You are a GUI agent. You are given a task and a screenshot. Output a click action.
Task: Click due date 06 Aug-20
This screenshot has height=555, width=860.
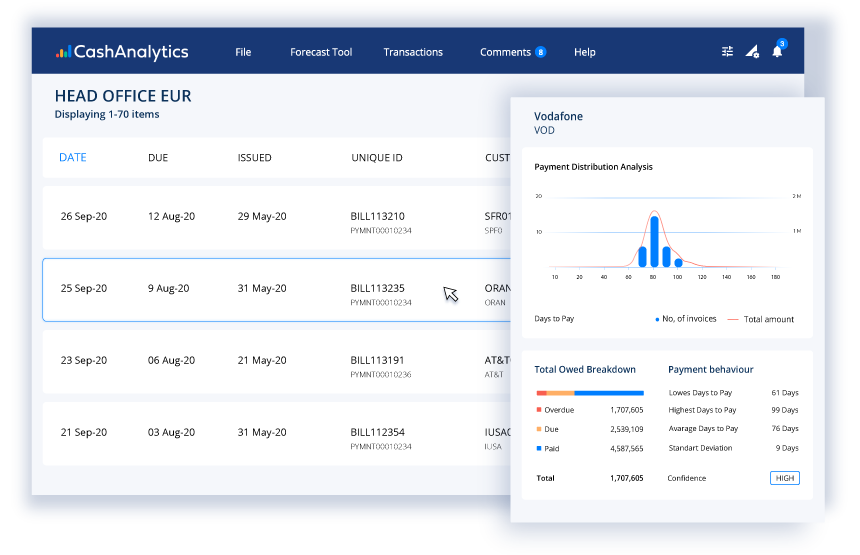(171, 360)
